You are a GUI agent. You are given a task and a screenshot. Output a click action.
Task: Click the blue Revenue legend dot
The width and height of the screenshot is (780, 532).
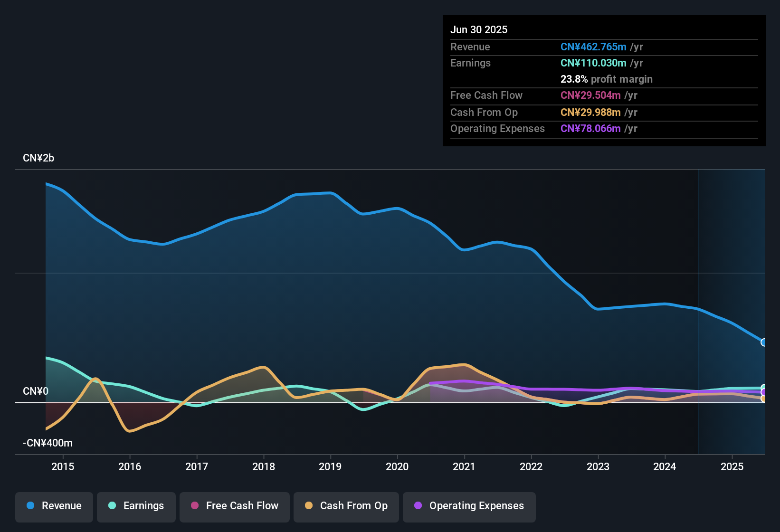(30, 506)
